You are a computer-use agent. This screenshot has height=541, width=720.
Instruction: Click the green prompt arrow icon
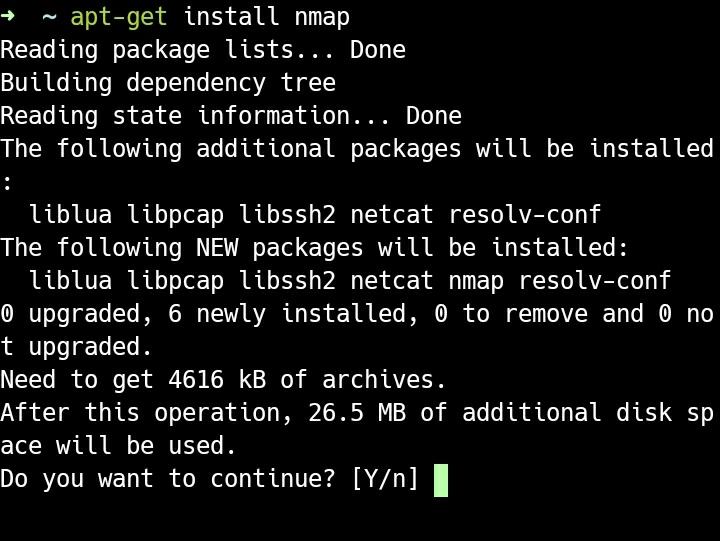tap(7, 17)
